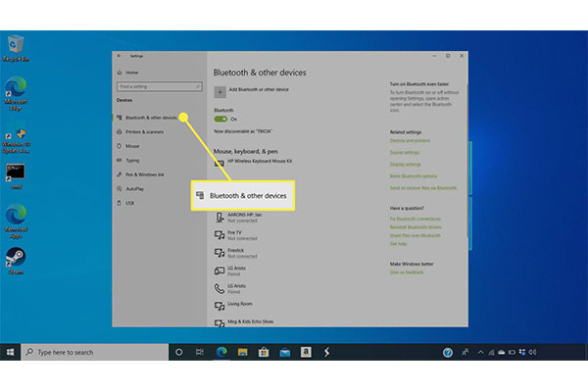
Task: Open Fix Bluetooth connections help link
Action: 416,219
